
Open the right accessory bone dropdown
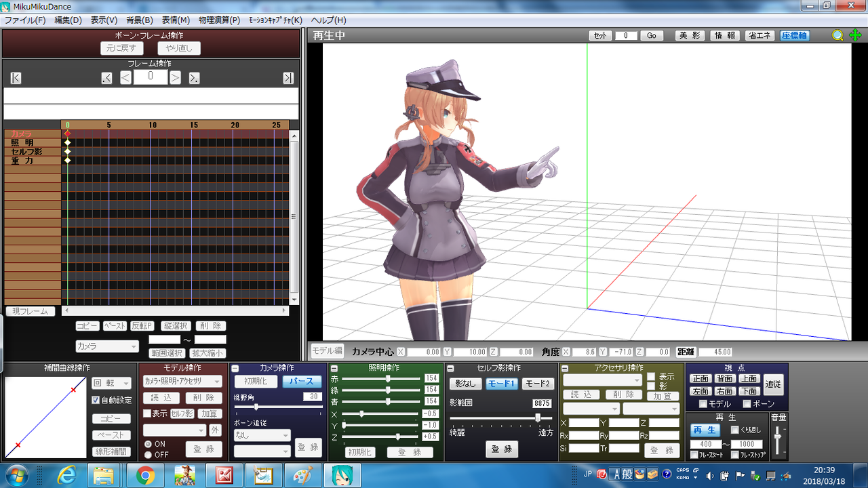click(651, 409)
